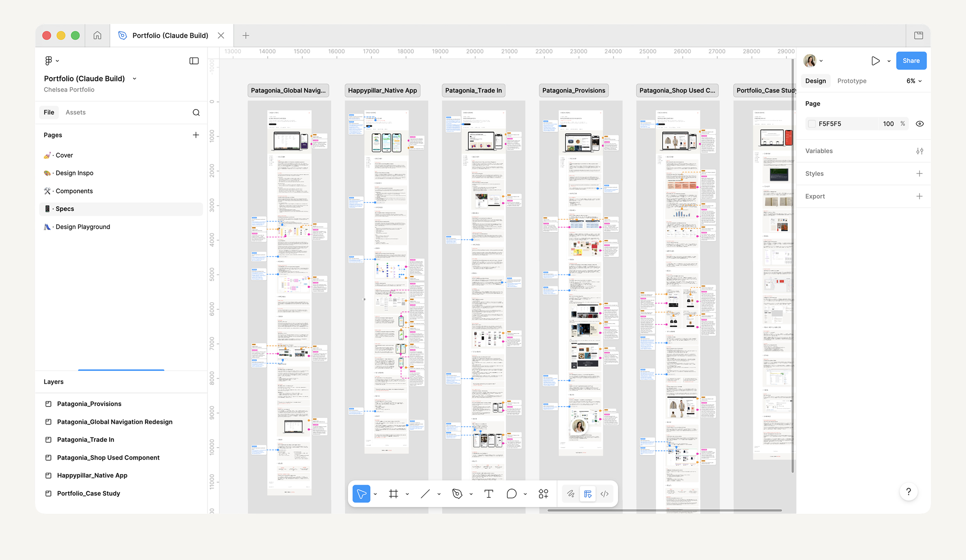Viewport: 966px width, 560px height.
Task: Open the Actions components tool
Action: click(543, 494)
